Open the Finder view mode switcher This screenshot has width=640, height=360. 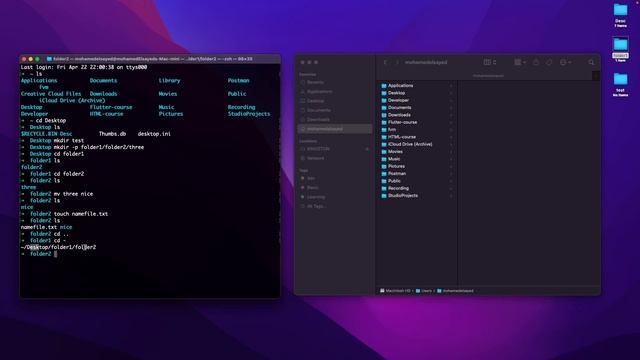[490, 62]
